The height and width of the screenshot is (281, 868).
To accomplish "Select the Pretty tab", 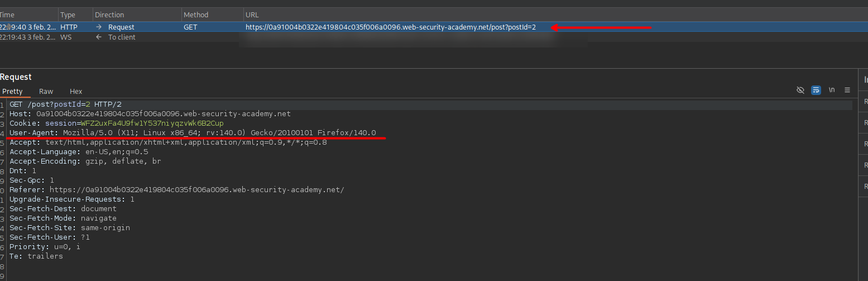I will [12, 91].
